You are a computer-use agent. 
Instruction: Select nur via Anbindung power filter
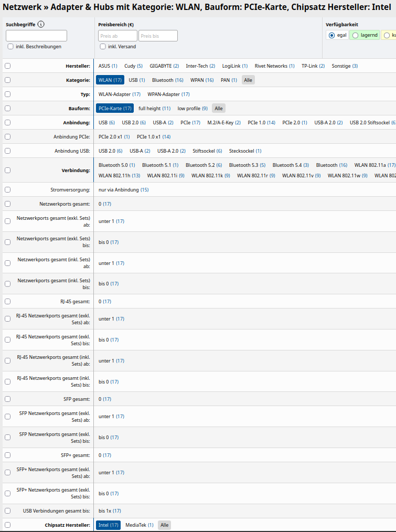pos(123,189)
